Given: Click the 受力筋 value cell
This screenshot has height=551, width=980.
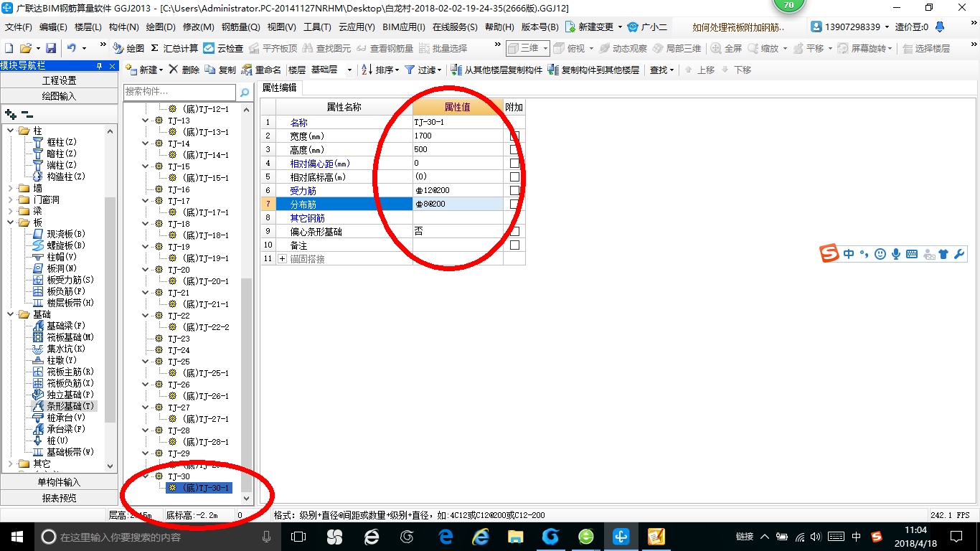Looking at the screenshot, I should (x=458, y=191).
